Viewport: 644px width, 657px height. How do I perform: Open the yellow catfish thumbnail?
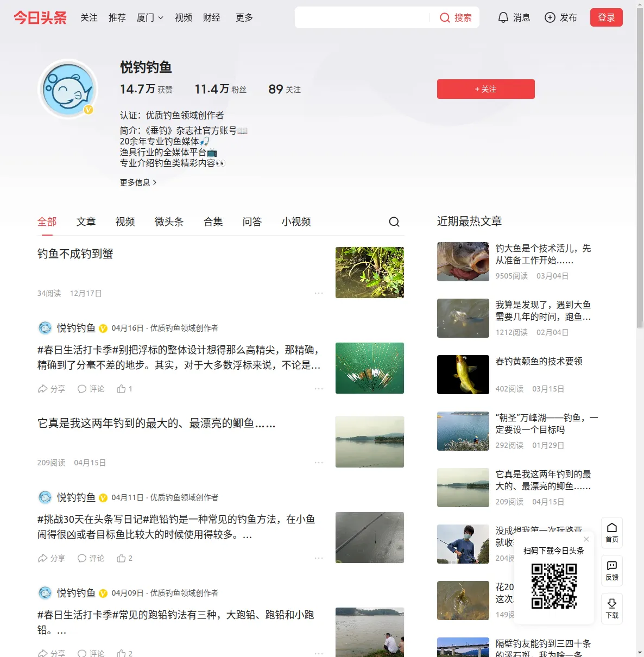(463, 375)
